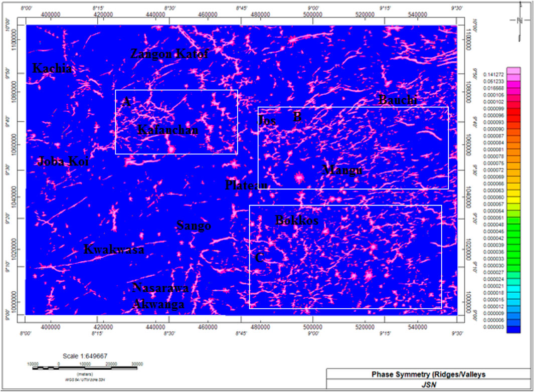Select the Joba Koi place label

coord(63,161)
